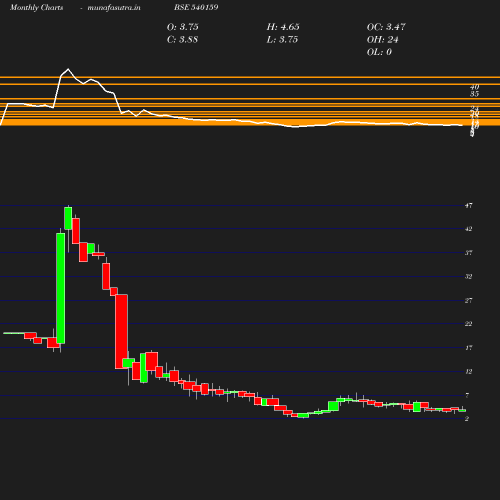Screen dimensions: 500x500
Task: Click the 22 price axis label
Action: [468, 324]
